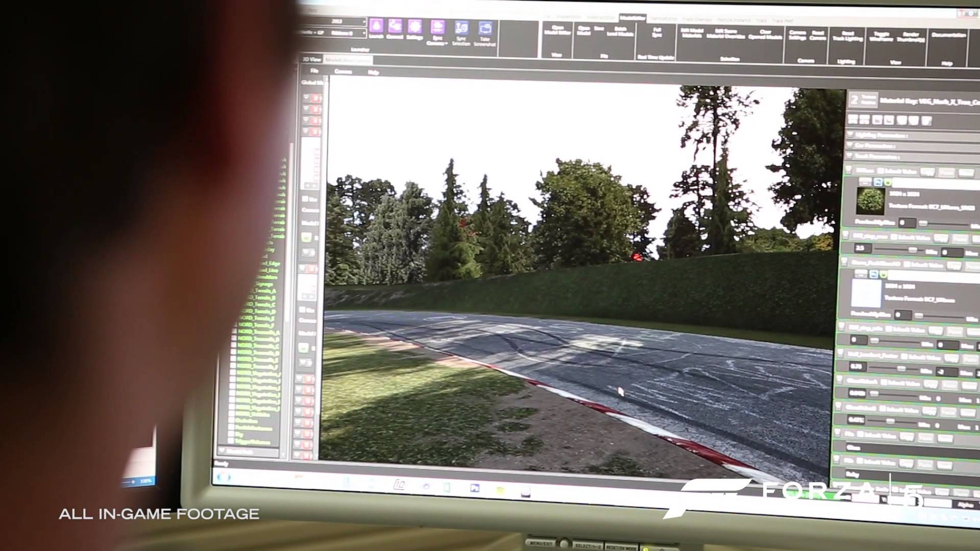980x551 pixels.
Task: Click Clear Opened Models in the ribbon
Action: [x=765, y=34]
